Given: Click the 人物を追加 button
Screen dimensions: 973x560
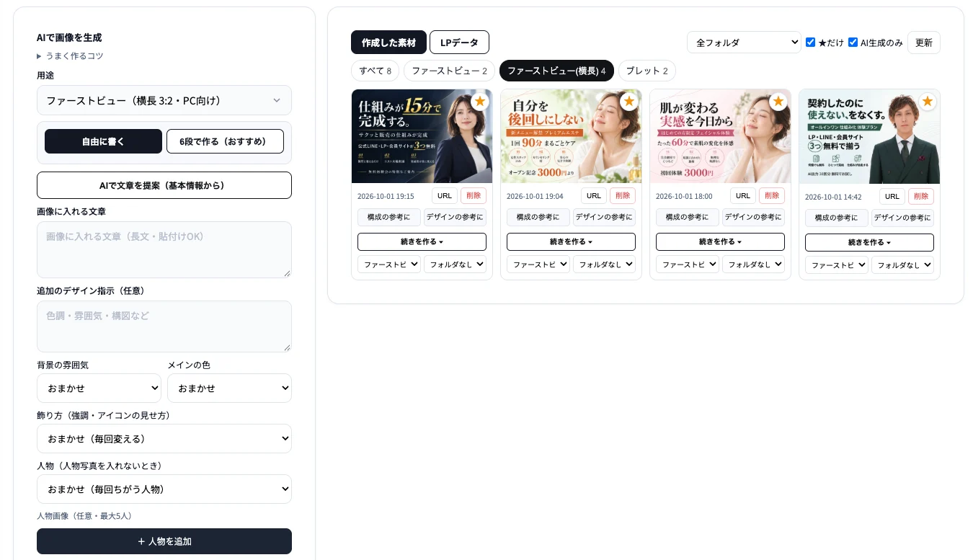Looking at the screenshot, I should coord(164,541).
